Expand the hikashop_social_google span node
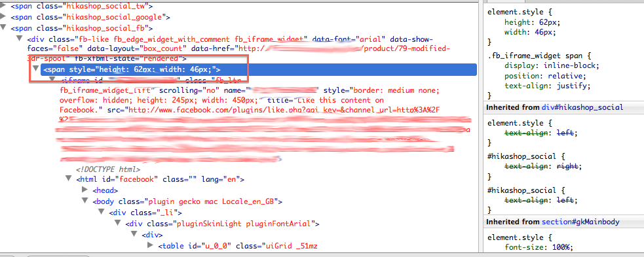 tap(3, 17)
